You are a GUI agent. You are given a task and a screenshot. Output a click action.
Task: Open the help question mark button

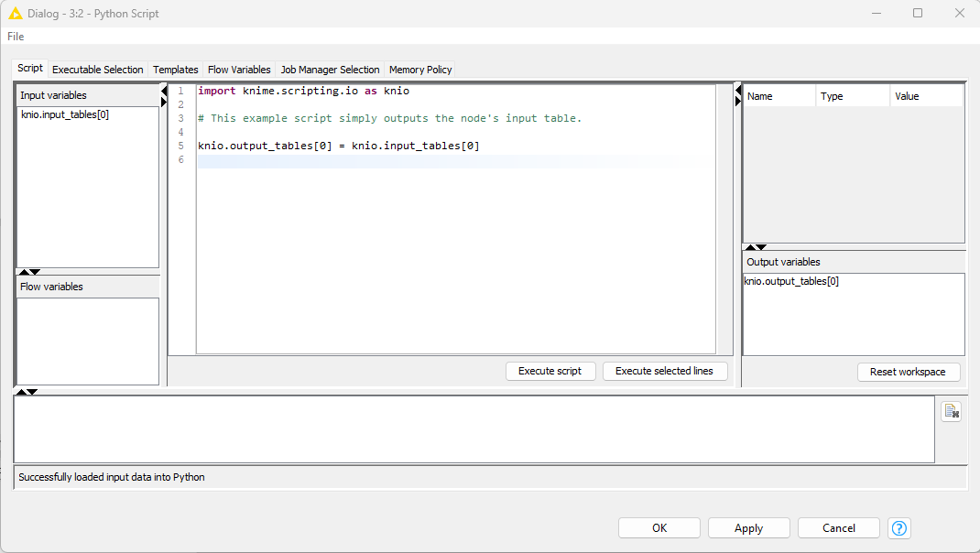click(898, 528)
